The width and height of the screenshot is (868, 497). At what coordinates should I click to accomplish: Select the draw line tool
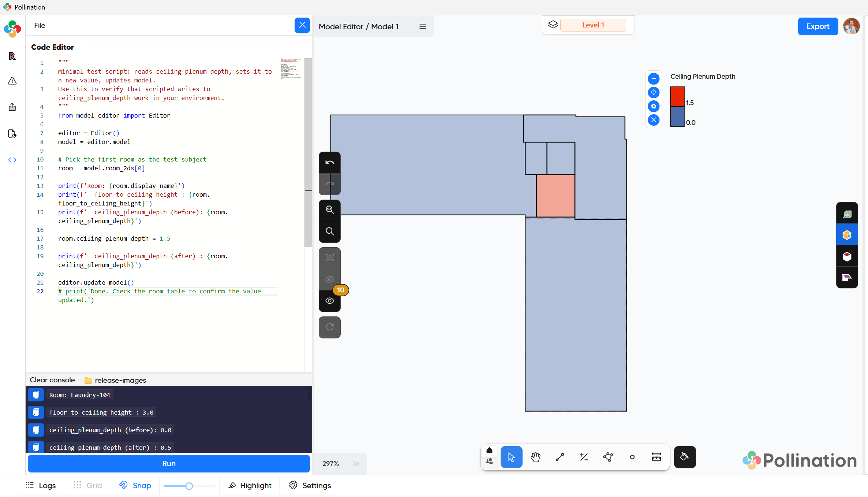(560, 457)
